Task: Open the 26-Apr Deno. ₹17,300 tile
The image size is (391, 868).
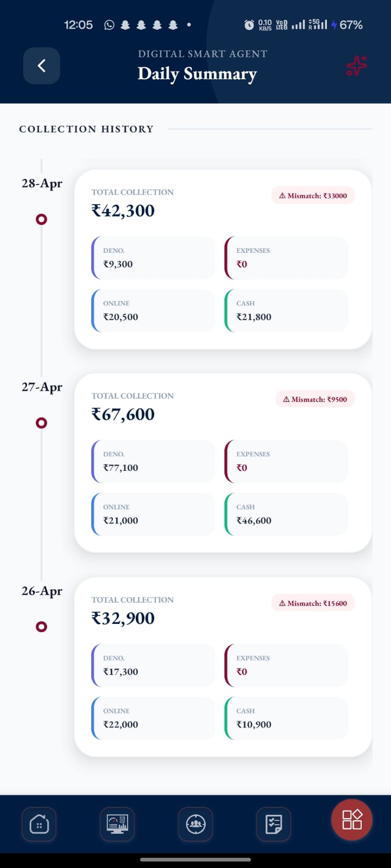Action: [x=153, y=666]
